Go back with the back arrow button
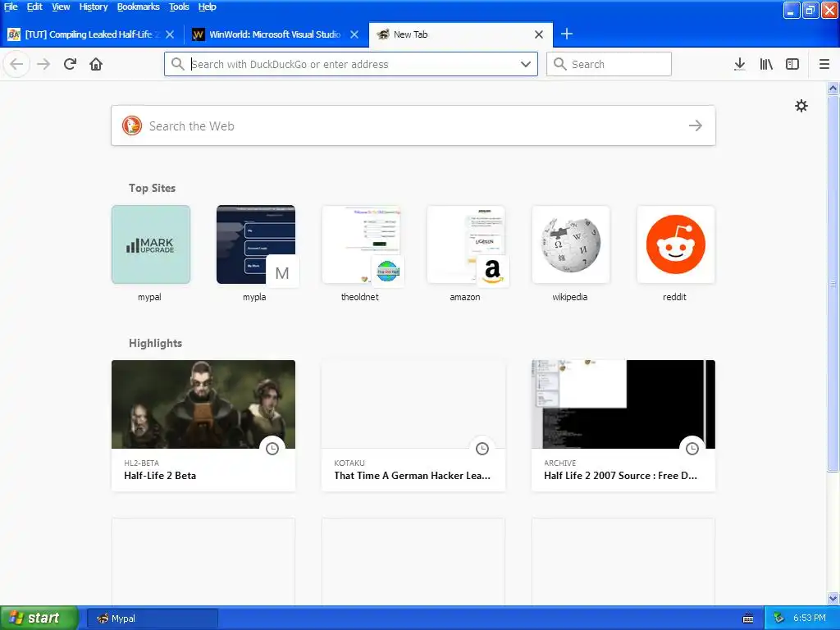 tap(16, 64)
